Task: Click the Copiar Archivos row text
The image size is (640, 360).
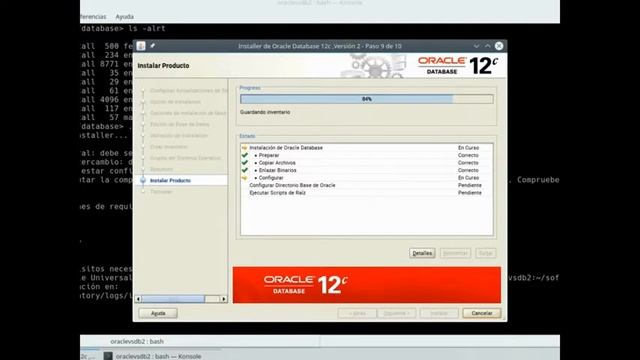Action: tap(277, 162)
